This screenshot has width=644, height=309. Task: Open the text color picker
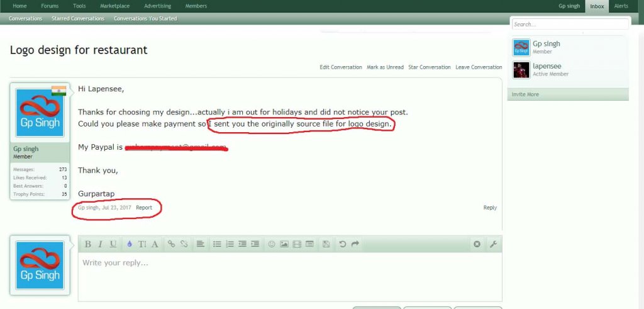click(130, 244)
